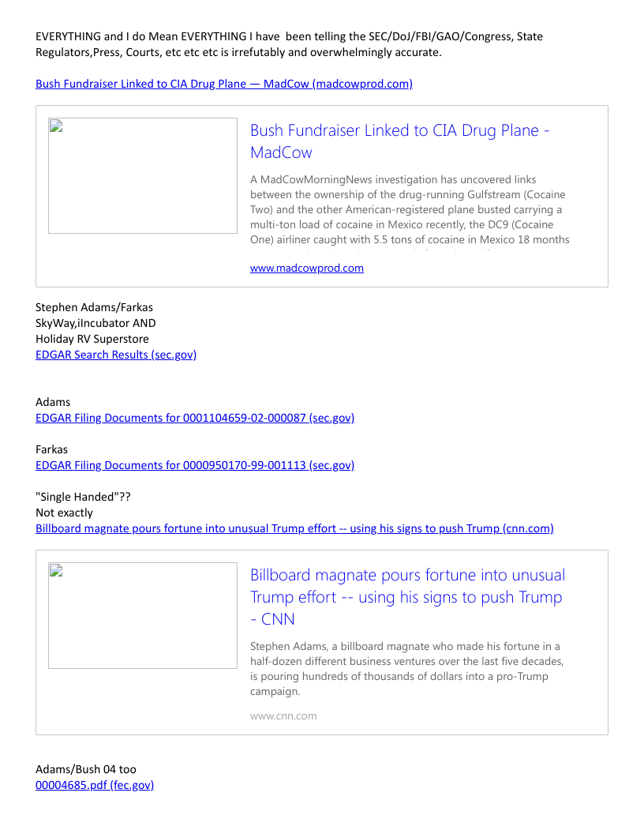Click the MadCowMorningNews investigation description paragraph
Image resolution: width=644 pixels, height=834 pixels.
[x=407, y=210]
